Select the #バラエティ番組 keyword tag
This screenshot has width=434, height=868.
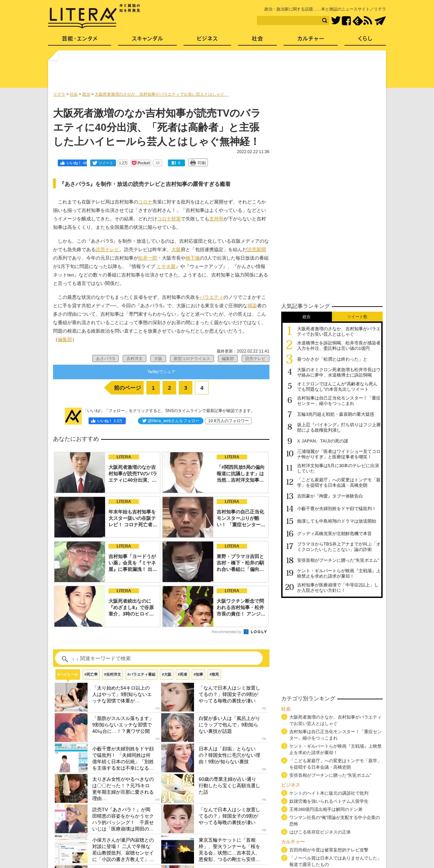point(141,674)
